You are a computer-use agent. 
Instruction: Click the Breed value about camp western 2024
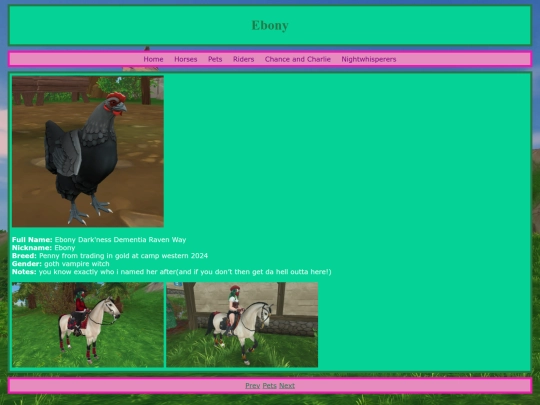(x=123, y=256)
